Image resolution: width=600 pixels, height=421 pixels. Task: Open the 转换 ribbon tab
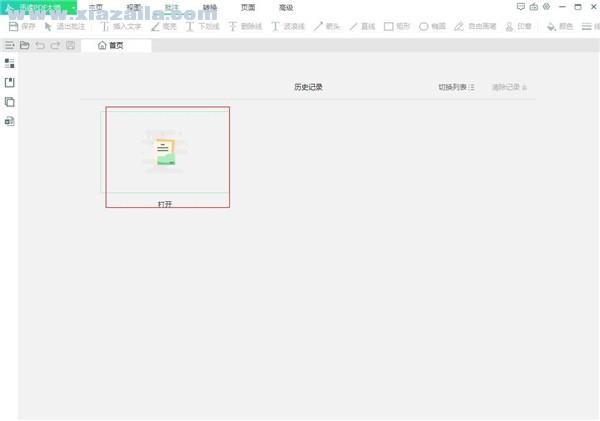pos(210,7)
